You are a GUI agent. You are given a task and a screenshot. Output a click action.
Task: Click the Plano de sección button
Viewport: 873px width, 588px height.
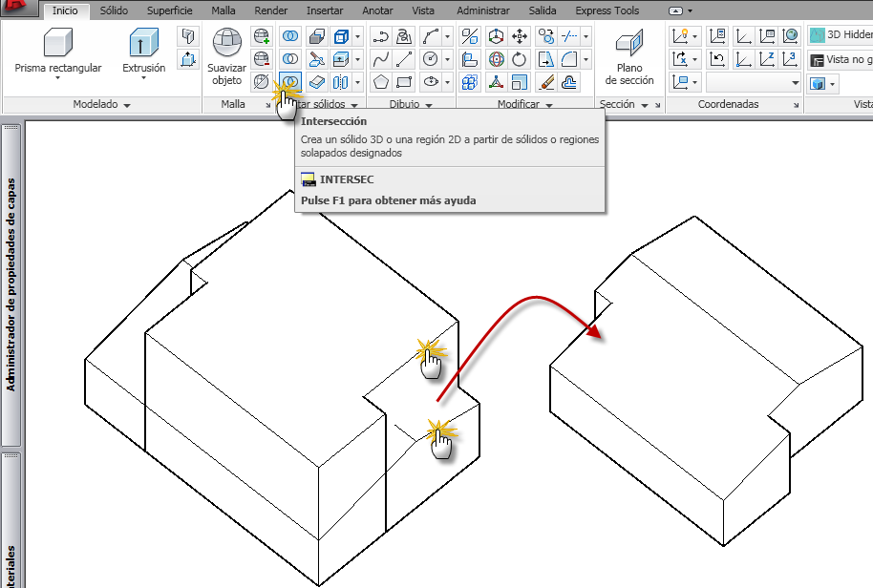click(x=629, y=57)
